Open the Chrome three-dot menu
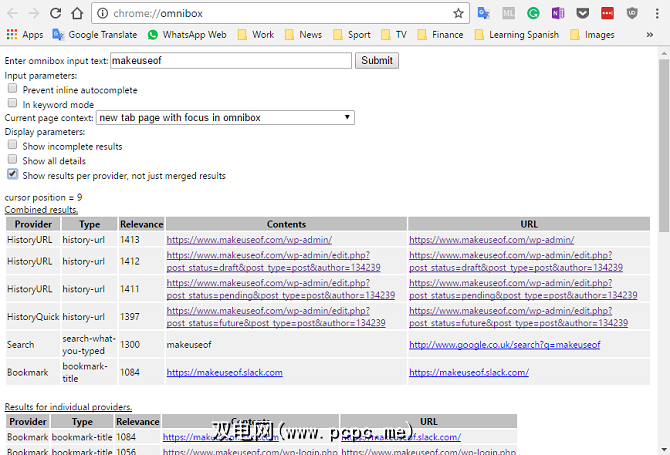The height and width of the screenshot is (455, 670). coord(657,14)
